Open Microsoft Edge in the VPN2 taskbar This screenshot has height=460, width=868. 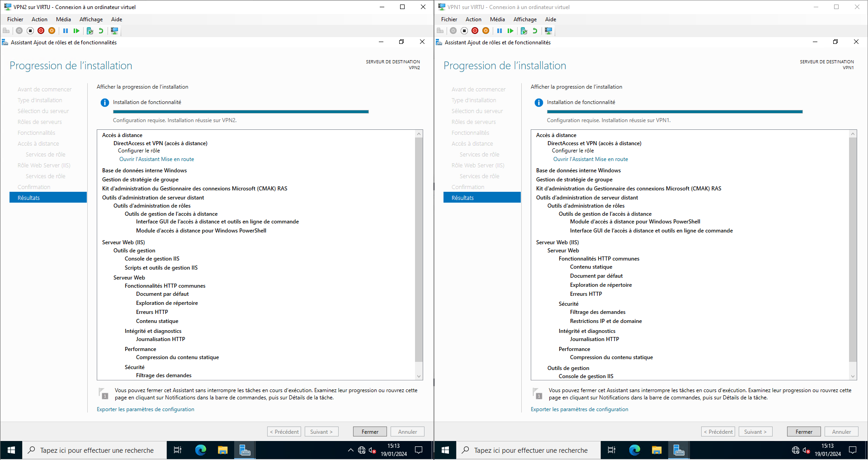(x=200, y=450)
